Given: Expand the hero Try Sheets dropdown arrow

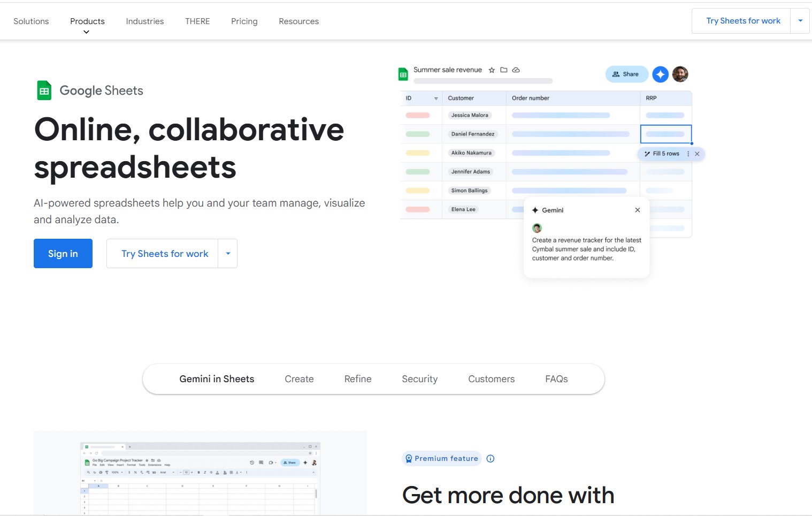Looking at the screenshot, I should coord(228,254).
